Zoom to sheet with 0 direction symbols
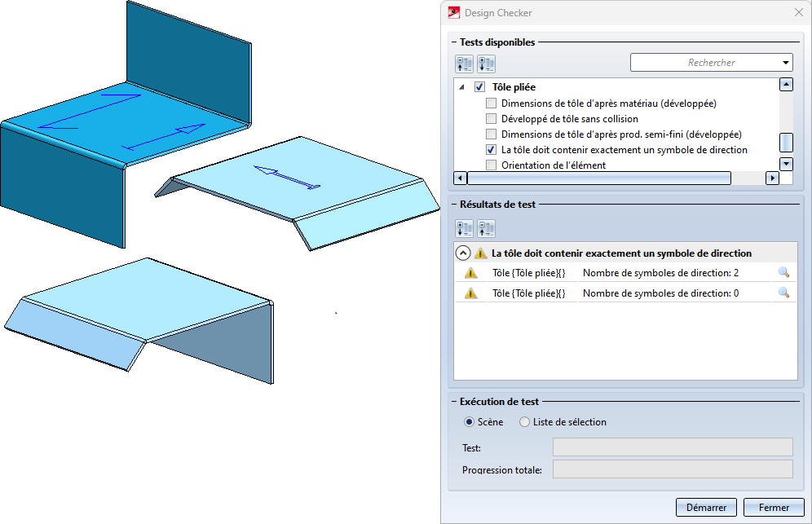 783,293
